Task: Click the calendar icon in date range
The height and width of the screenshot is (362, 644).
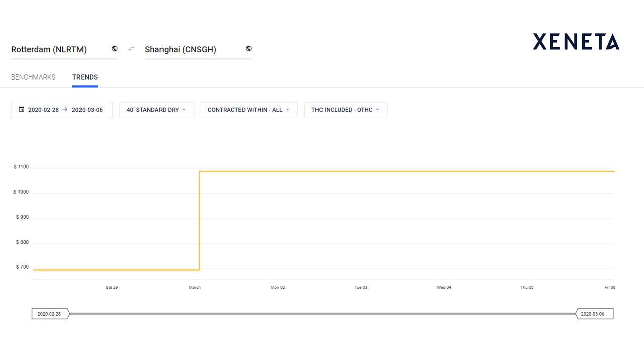Action: point(21,109)
